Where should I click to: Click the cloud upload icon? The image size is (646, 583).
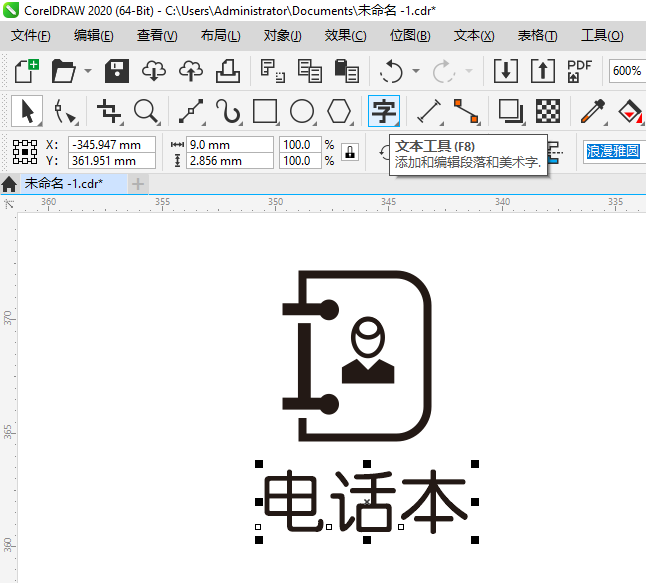point(191,71)
